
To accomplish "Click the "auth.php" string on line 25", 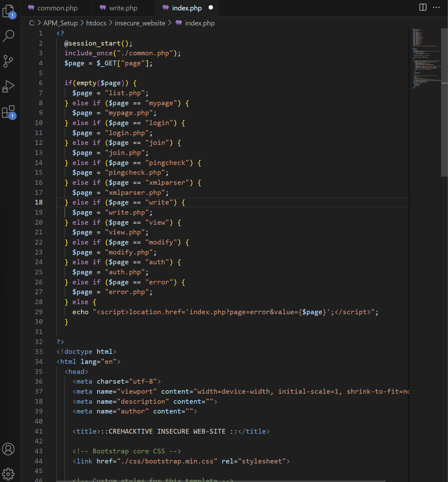I will point(124,272).
